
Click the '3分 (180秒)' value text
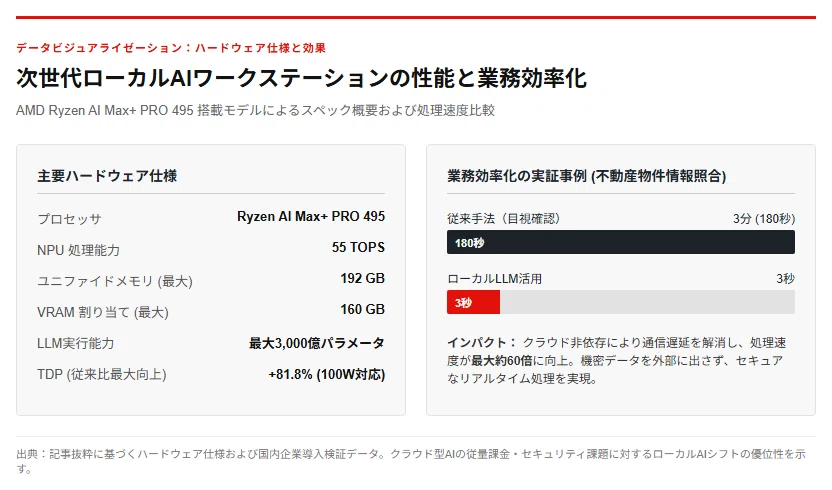coord(764,219)
